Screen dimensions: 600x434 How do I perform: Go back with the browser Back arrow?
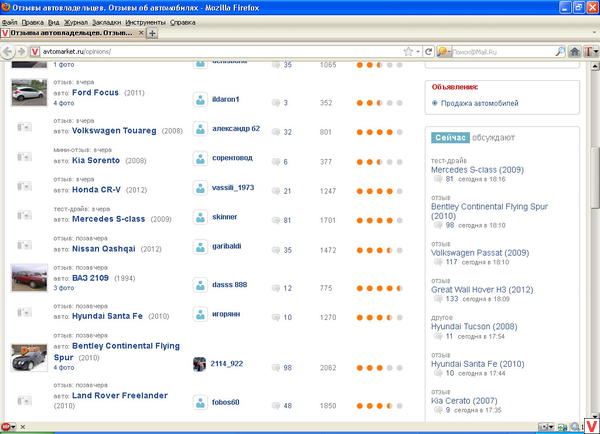(x=8, y=51)
